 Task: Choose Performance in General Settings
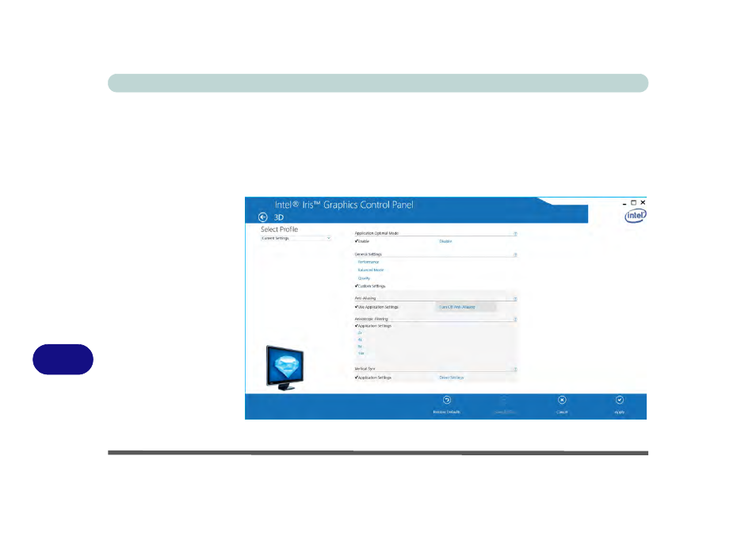click(x=368, y=262)
